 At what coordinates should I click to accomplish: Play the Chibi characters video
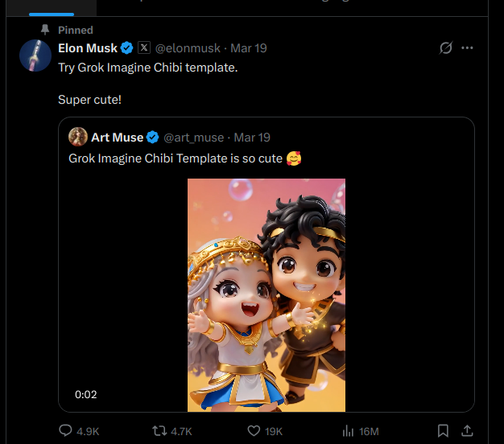[x=266, y=294]
